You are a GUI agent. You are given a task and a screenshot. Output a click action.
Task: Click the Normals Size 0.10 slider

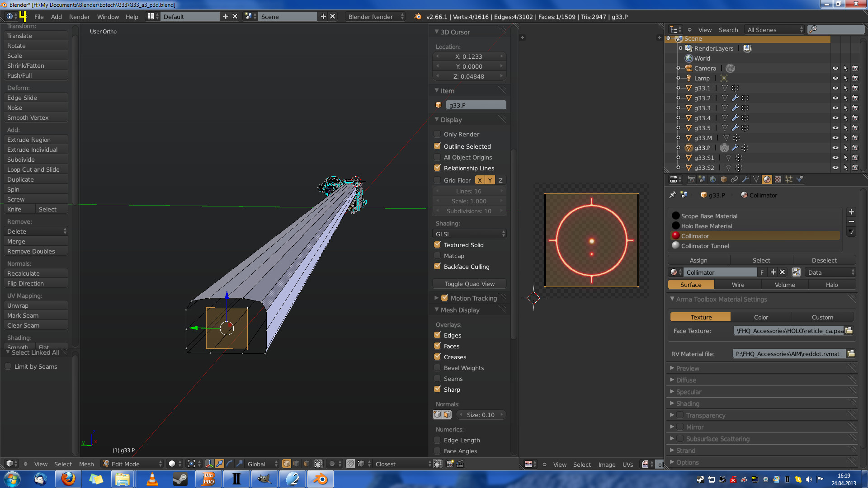coord(481,415)
